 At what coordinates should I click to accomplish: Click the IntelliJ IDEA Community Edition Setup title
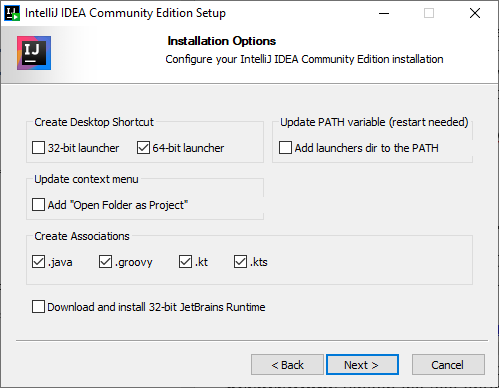125,13
